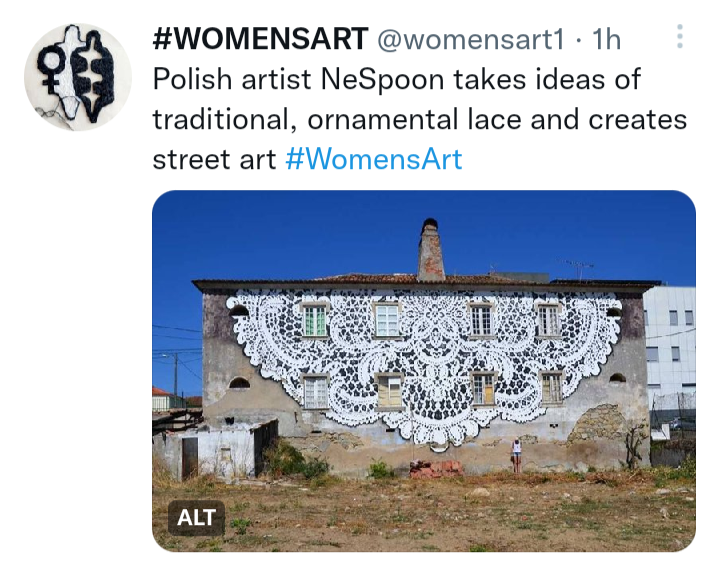720x572 pixels.
Task: Open the @womensart1 handle
Action: pos(471,39)
